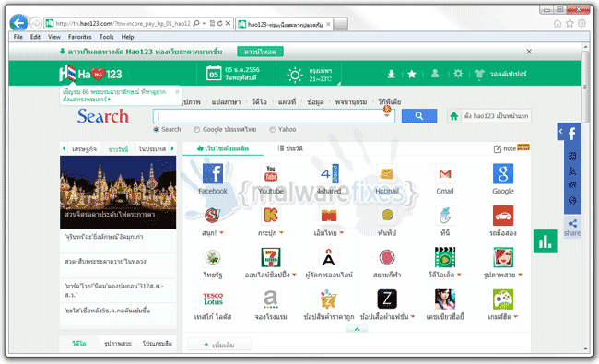The image size is (599, 364).
Task: Select the Google radio button
Action: [x=196, y=130]
